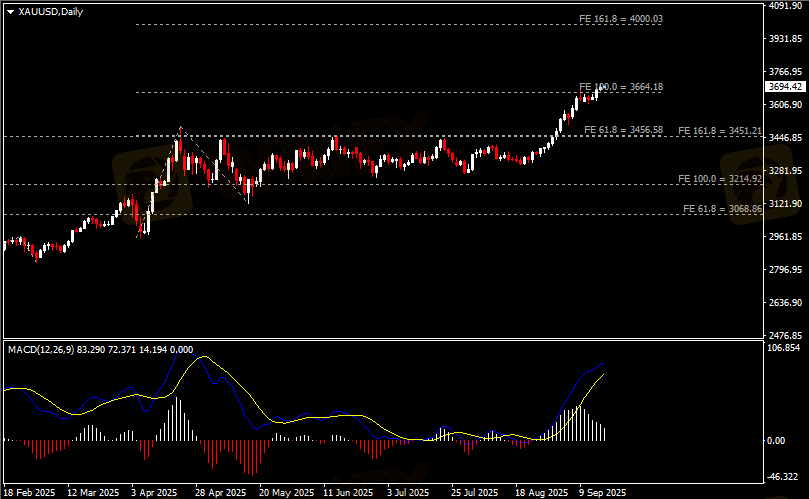Click the 9 Sep 2025 date marker
Viewport: 810px width, 499px height.
coord(601,493)
